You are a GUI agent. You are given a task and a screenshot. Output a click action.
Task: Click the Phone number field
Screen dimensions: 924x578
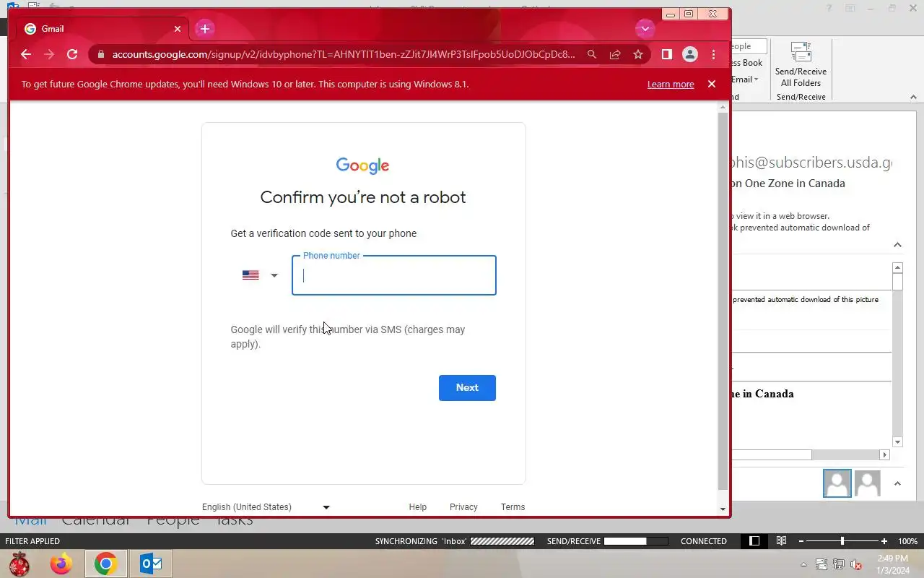pyautogui.click(x=394, y=275)
